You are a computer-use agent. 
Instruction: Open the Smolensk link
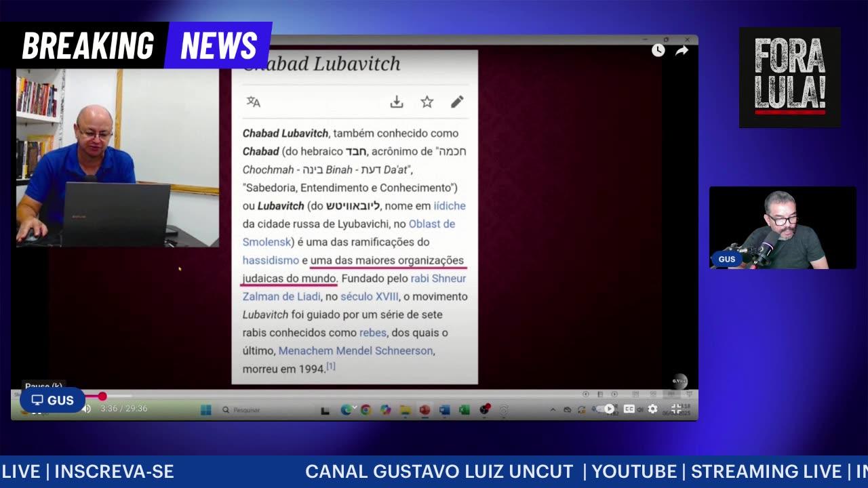pos(267,242)
